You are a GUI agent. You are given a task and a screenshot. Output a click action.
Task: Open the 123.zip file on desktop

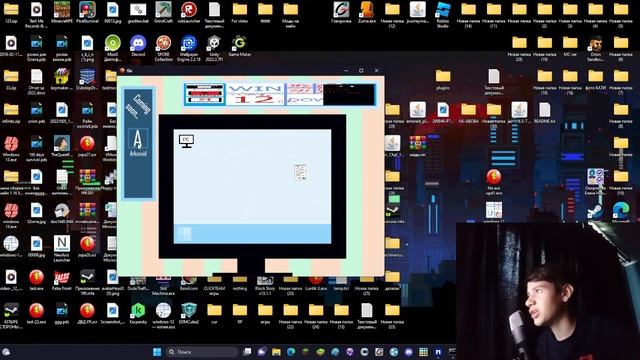click(11, 12)
